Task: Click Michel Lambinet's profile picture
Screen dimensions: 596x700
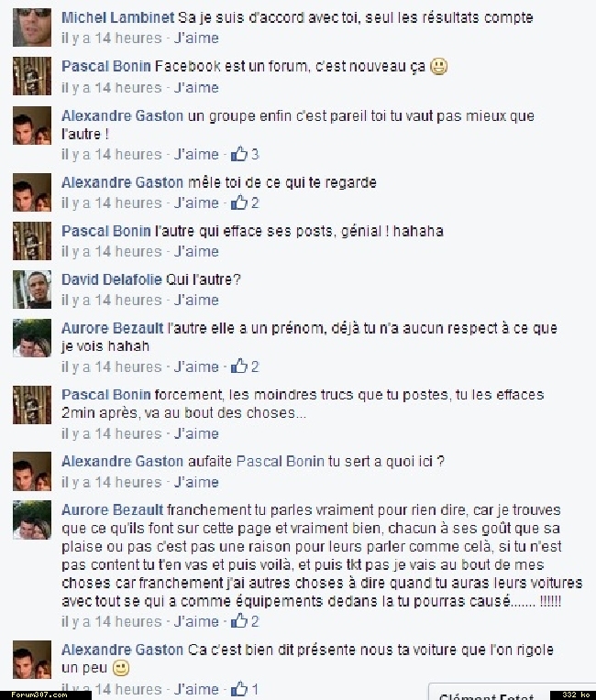Action: pos(32,27)
